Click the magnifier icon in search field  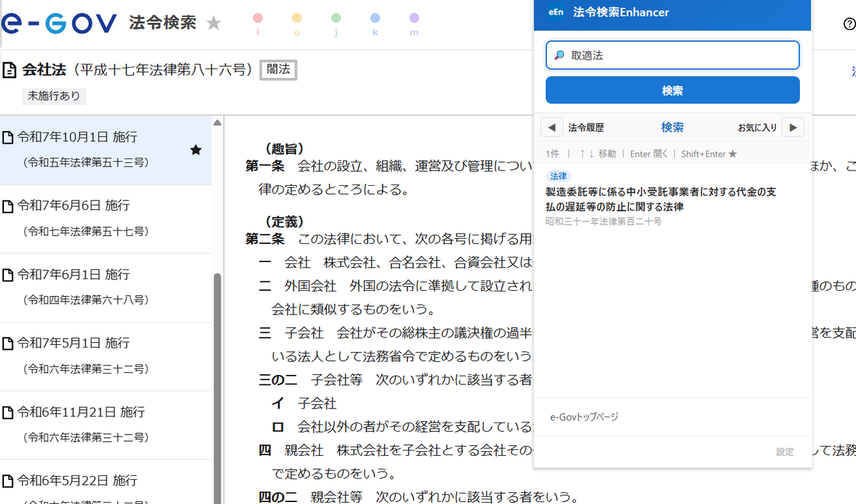560,55
